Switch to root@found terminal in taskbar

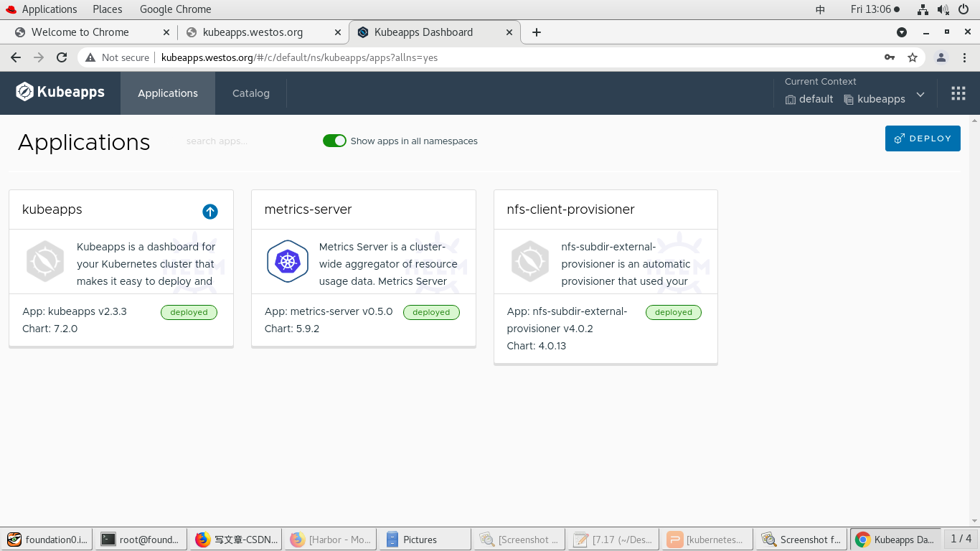(x=141, y=540)
